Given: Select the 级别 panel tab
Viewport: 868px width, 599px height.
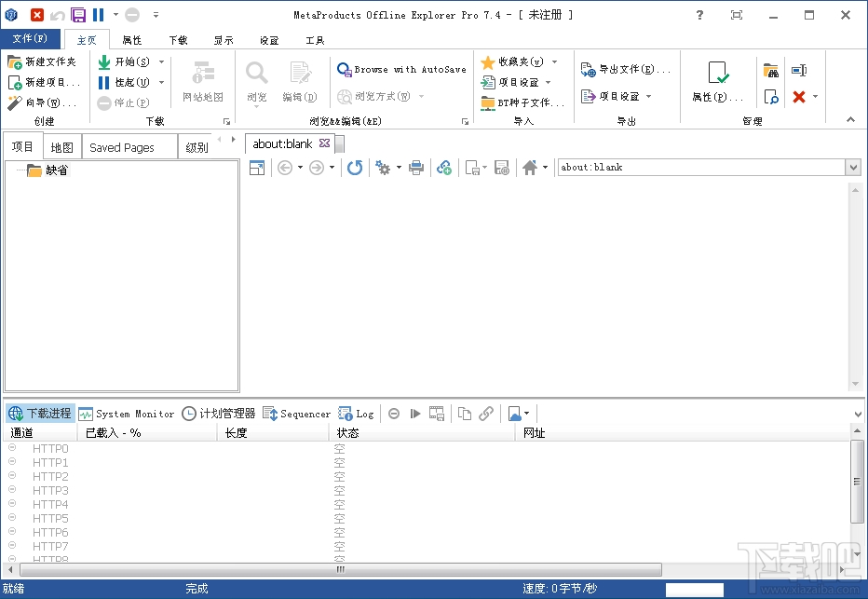Looking at the screenshot, I should point(197,147).
